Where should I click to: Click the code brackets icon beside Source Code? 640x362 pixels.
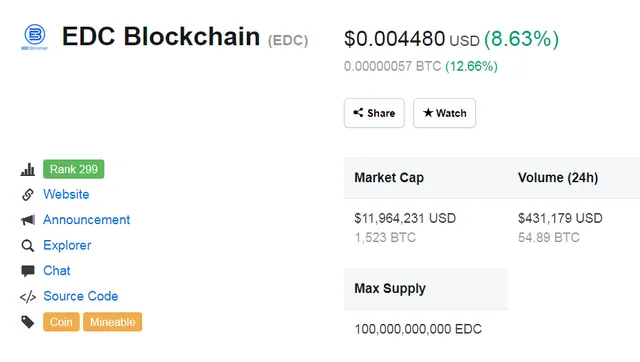(x=28, y=297)
